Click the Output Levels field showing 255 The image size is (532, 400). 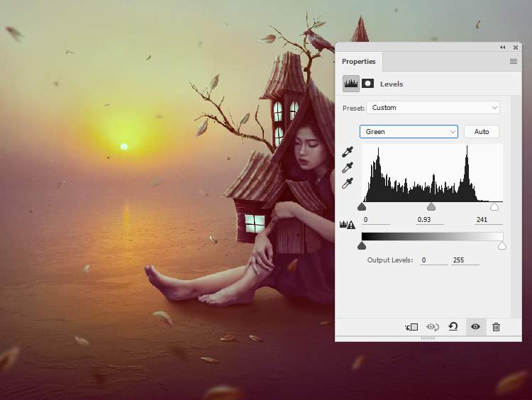click(x=465, y=260)
